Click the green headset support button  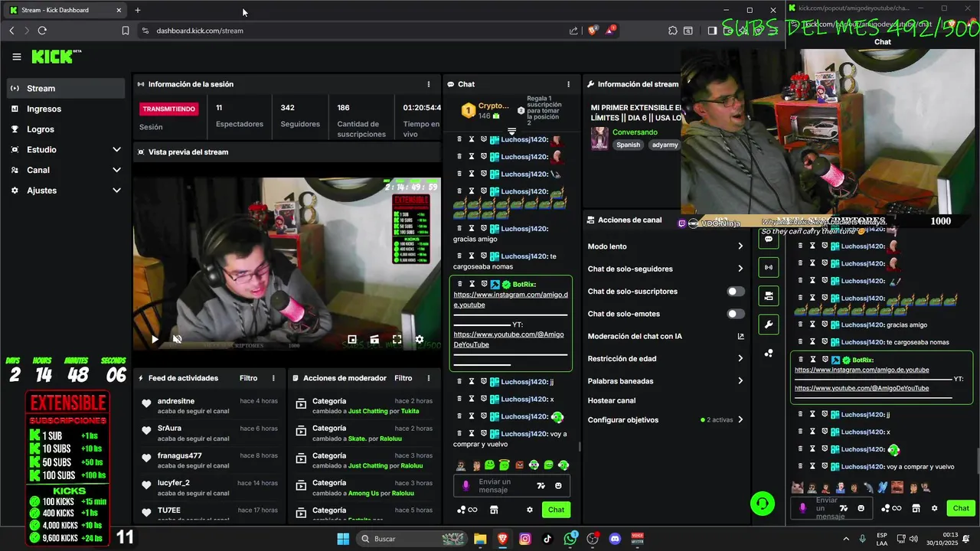pyautogui.click(x=763, y=504)
